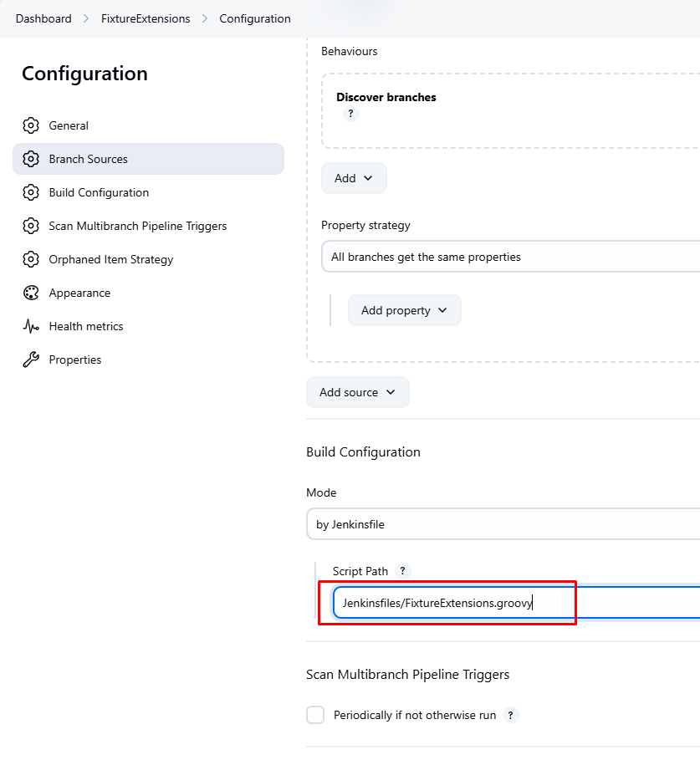This screenshot has width=700, height=760.
Task: Expand the Add behaviours dropdown
Action: pyautogui.click(x=354, y=178)
